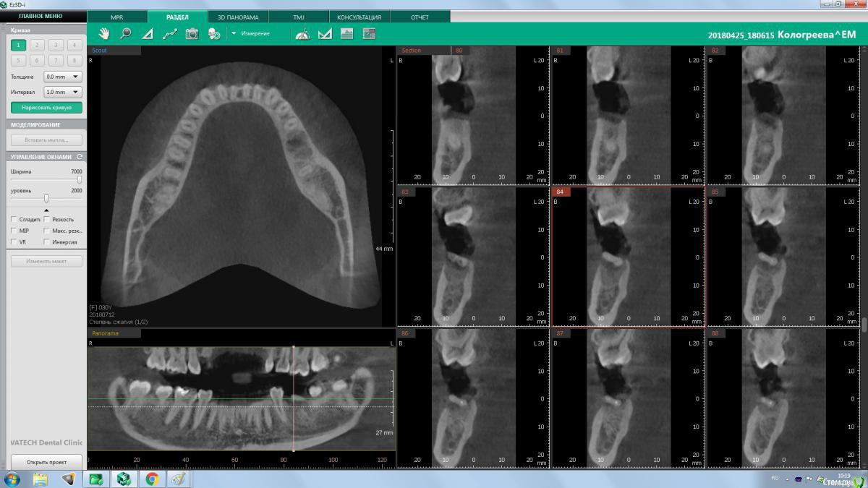Select the hand pan tool
The image size is (868, 488).
(x=104, y=33)
